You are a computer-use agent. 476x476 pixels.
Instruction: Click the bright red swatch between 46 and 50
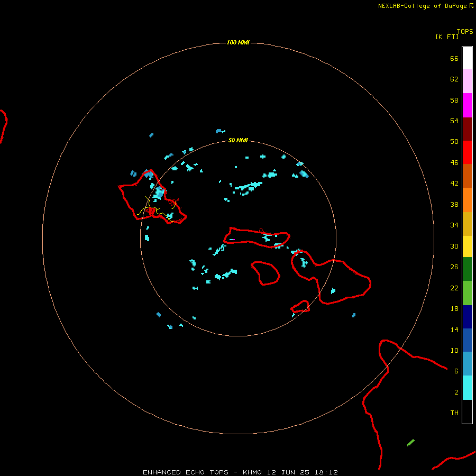point(467,152)
